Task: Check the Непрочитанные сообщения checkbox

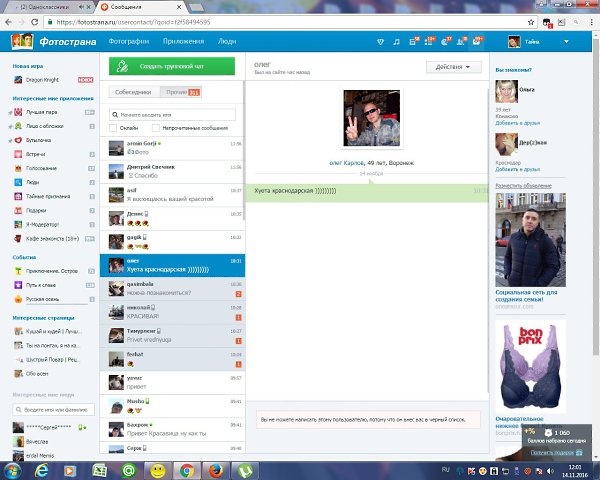Action: (156, 128)
